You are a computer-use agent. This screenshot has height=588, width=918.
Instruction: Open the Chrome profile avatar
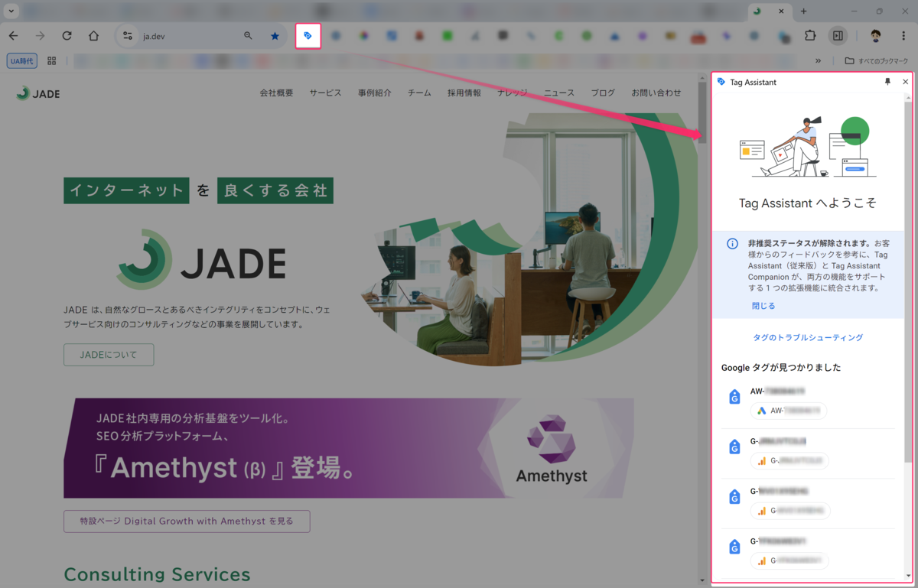[x=876, y=36]
